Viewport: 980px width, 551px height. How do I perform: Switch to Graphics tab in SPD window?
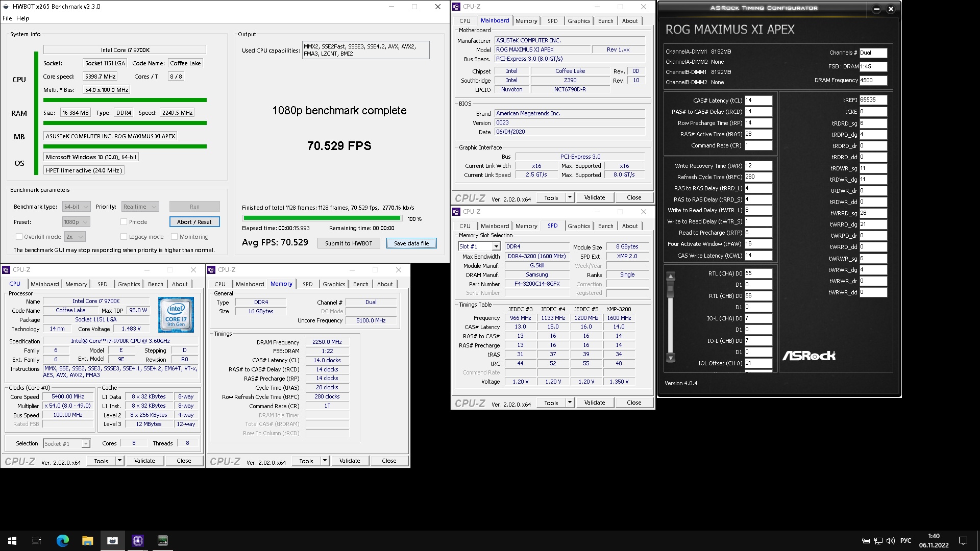(579, 226)
